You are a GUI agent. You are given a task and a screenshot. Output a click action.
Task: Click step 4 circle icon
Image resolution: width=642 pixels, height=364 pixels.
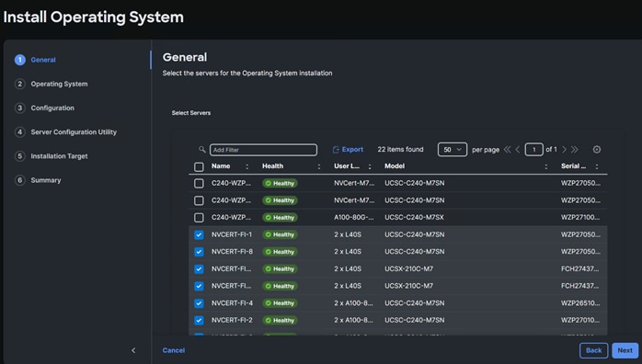pos(19,132)
